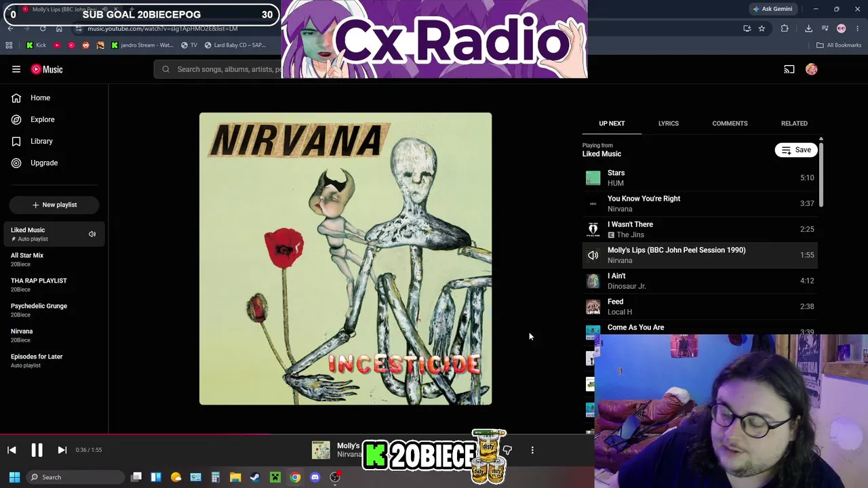Viewport: 868px width, 488px height.
Task: Switch to the LYRICS tab
Action: coord(669,123)
